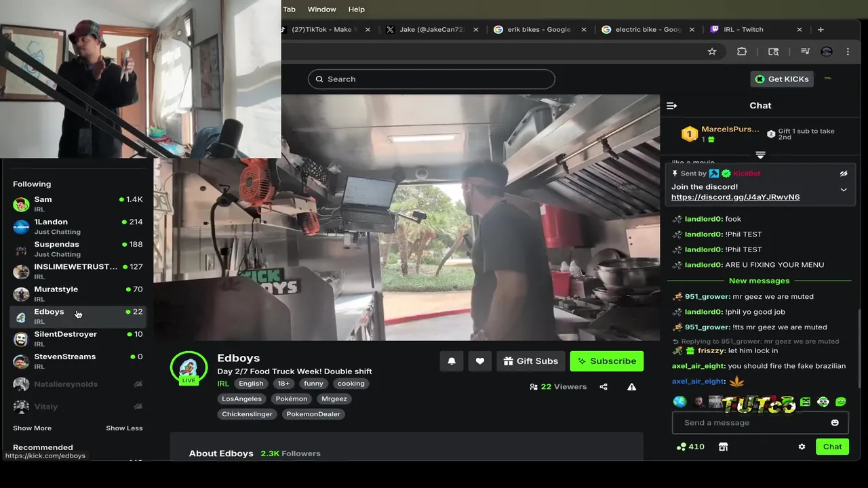
Task: Switch to Jake X profile tab
Action: 431,30
